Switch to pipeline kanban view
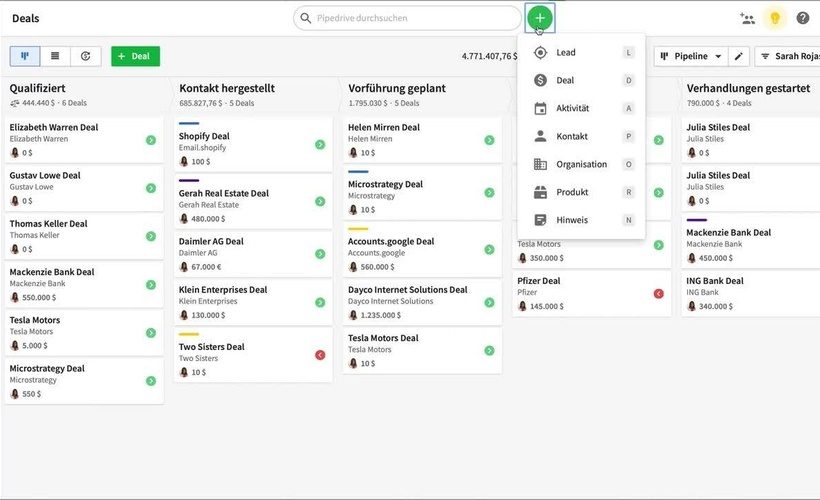The image size is (820, 500). coord(25,56)
